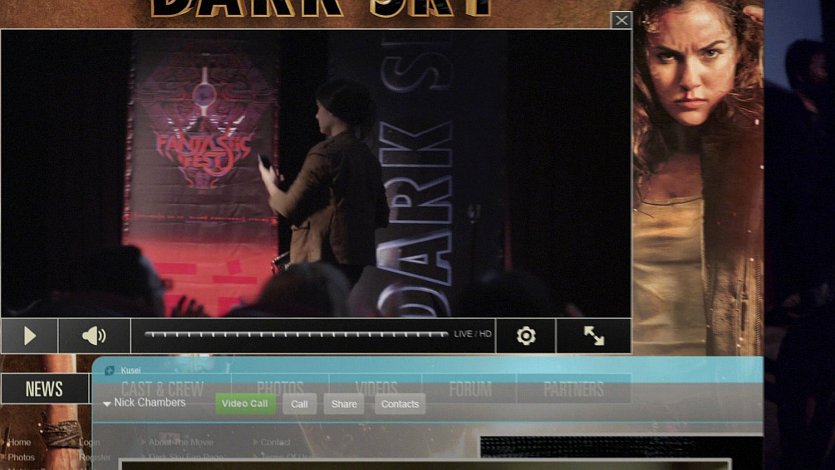Open the NEWS tab
The image size is (835, 470).
click(44, 389)
